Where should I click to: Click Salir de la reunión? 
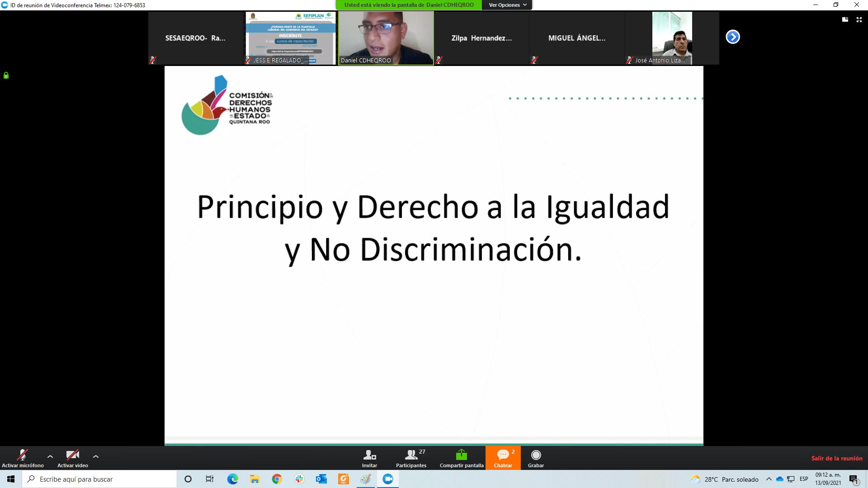tap(837, 458)
